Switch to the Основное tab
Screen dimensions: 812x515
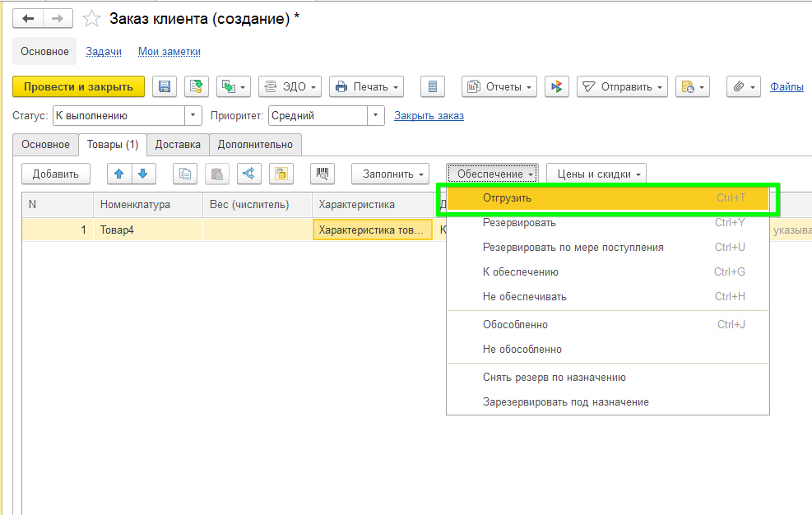(x=45, y=145)
